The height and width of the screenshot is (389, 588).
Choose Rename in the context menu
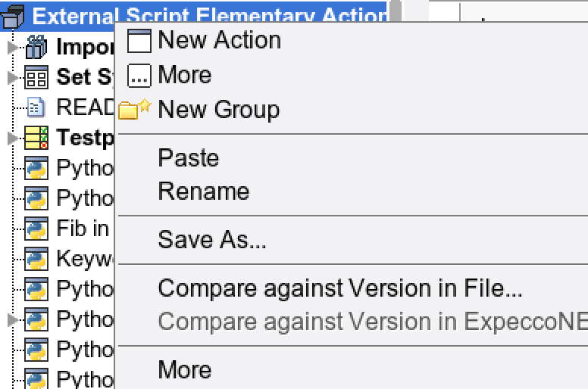[204, 191]
